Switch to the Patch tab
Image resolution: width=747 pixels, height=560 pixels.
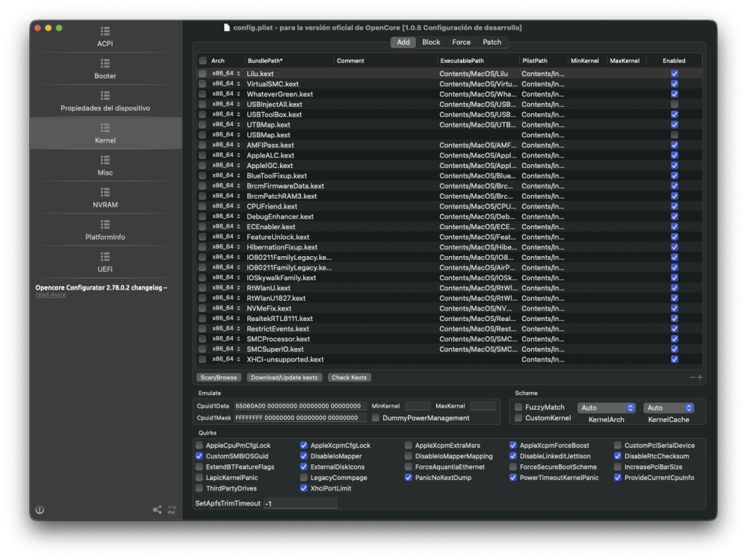pos(492,43)
